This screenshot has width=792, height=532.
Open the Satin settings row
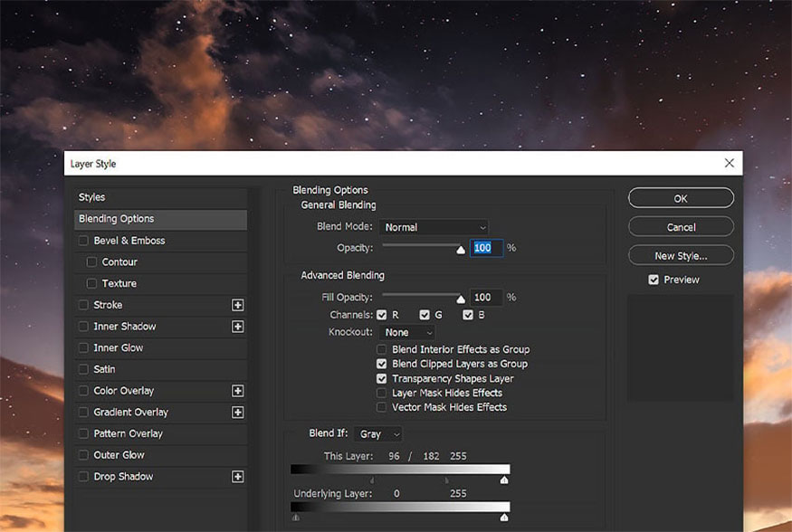[160, 369]
